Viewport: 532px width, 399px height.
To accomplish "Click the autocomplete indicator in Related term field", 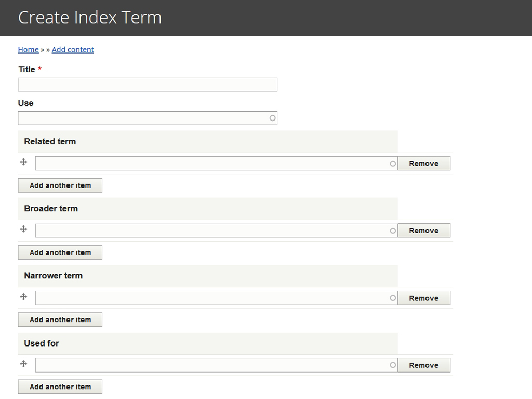I will pos(392,163).
